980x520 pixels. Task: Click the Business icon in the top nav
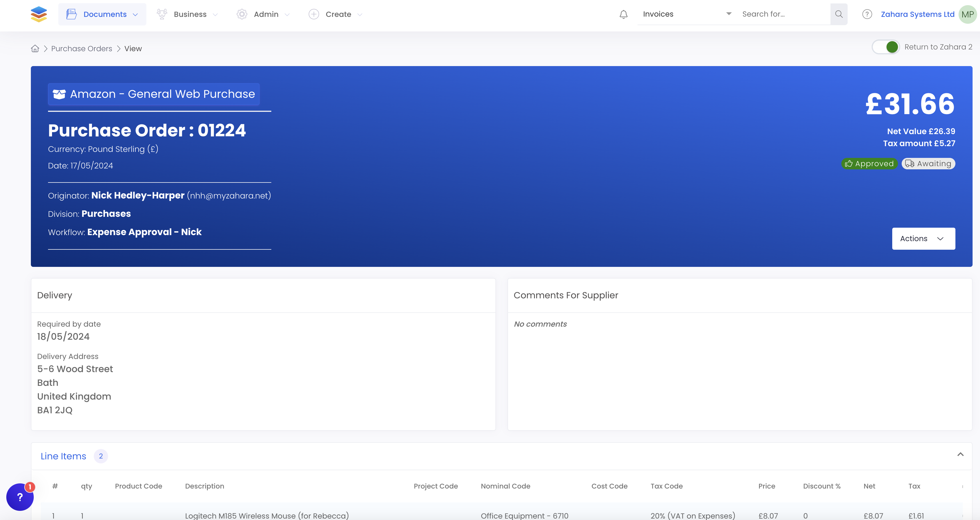(162, 14)
